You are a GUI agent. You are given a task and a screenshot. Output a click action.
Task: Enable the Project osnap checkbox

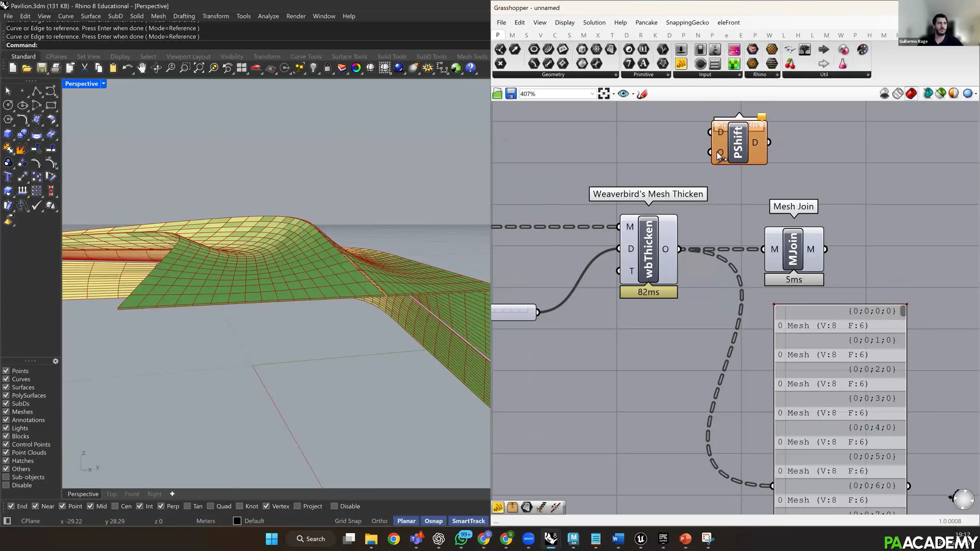[x=297, y=506]
